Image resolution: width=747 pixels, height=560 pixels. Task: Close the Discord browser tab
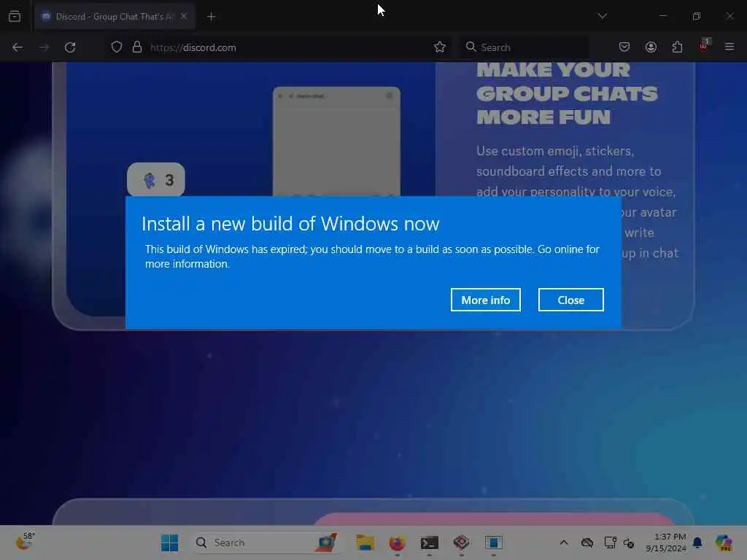click(x=184, y=16)
